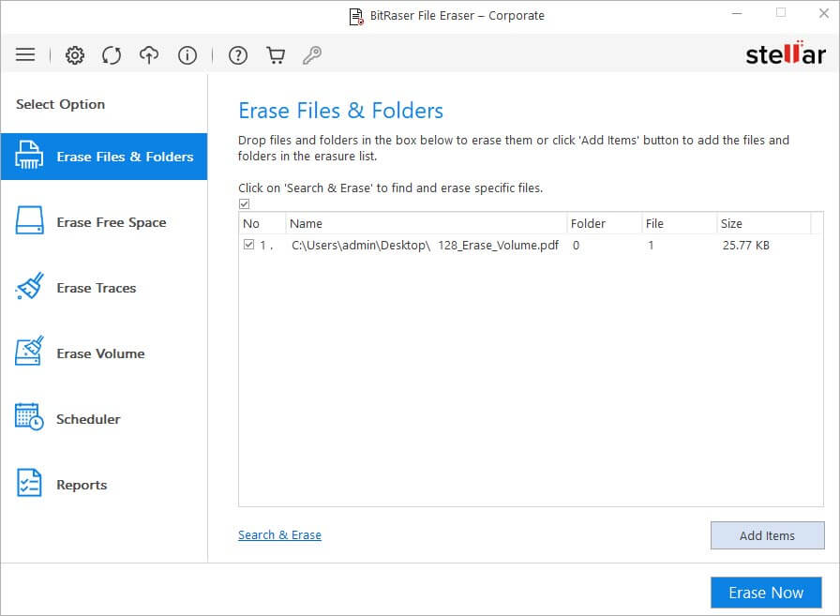Click the Scheduler calendar icon
The height and width of the screenshot is (616, 840).
point(29,416)
